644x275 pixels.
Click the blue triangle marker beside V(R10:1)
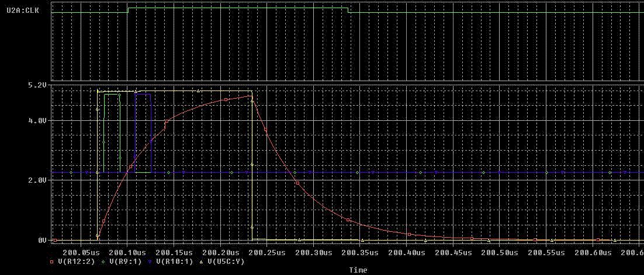[x=151, y=261]
